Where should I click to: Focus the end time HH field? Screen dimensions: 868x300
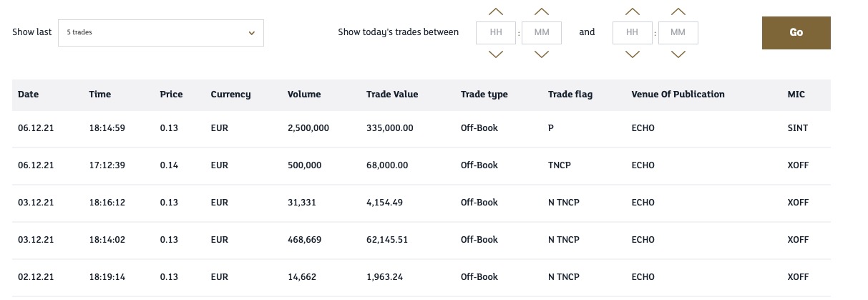tap(633, 33)
